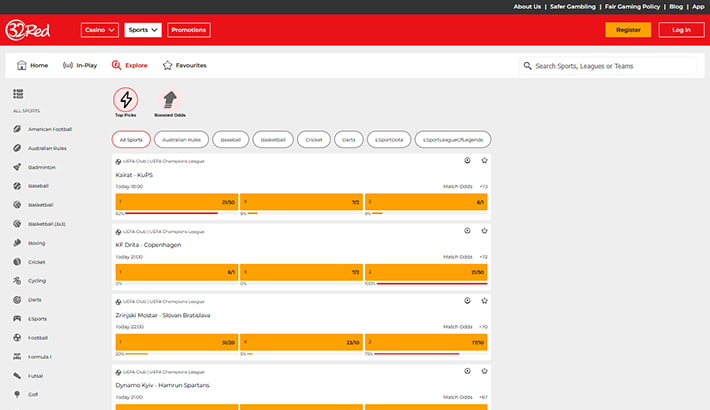Select Formula 1 in the sidebar
Screen dimensions: 710x410
coord(32,357)
